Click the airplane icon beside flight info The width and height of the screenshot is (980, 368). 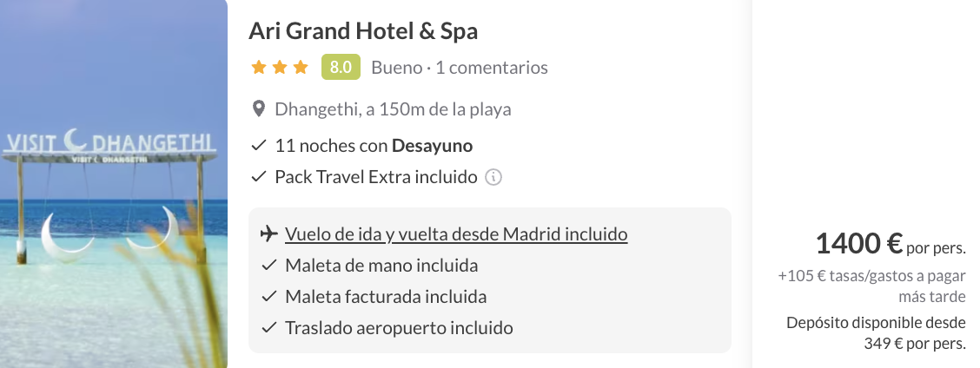click(x=268, y=234)
